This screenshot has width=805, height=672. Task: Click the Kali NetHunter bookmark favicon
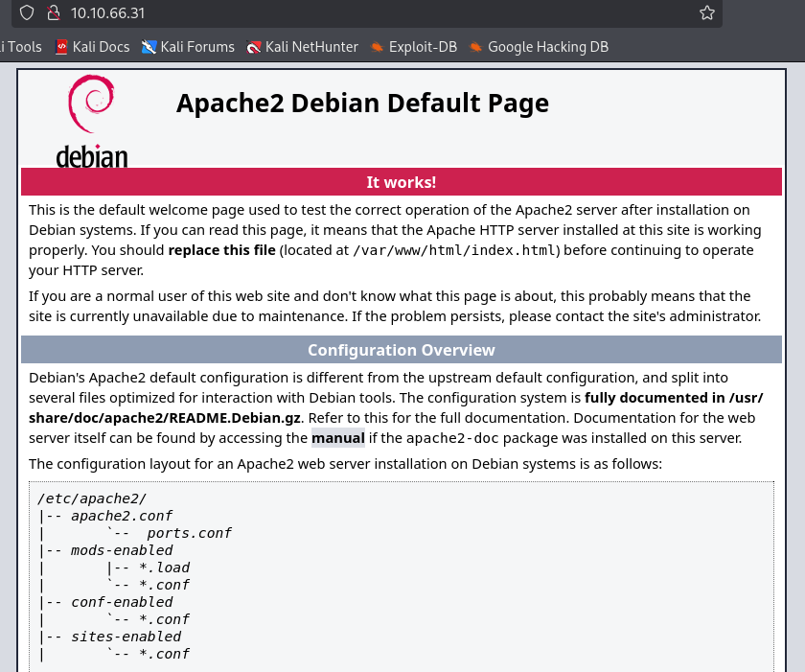pos(254,47)
